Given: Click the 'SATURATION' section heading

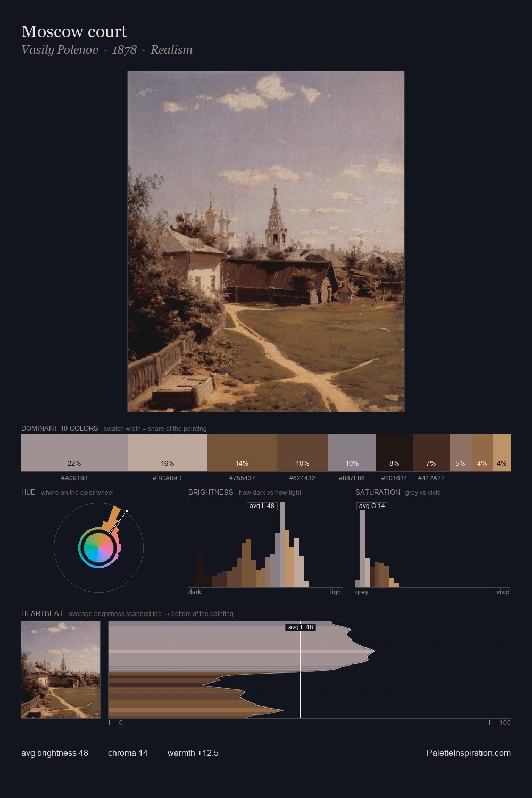Looking at the screenshot, I should click(x=378, y=492).
